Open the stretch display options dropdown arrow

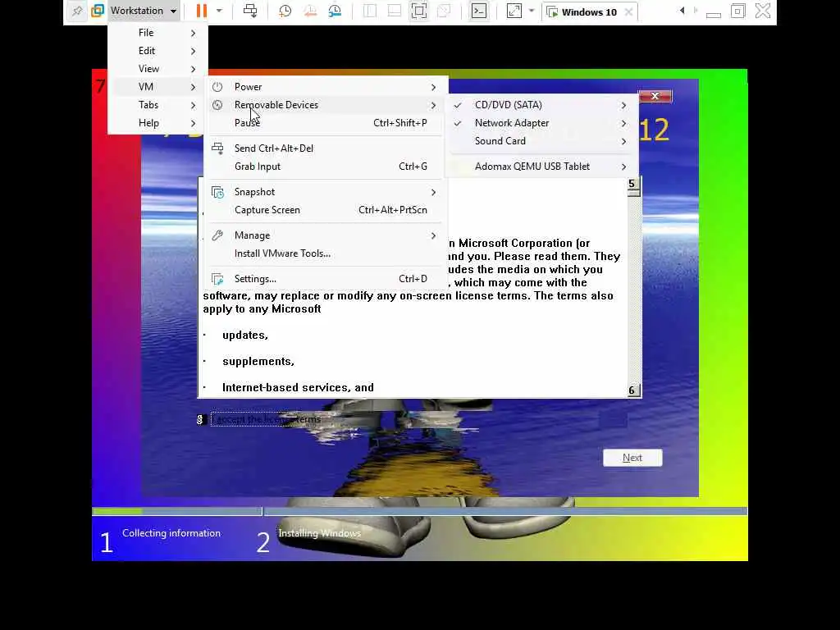click(532, 11)
